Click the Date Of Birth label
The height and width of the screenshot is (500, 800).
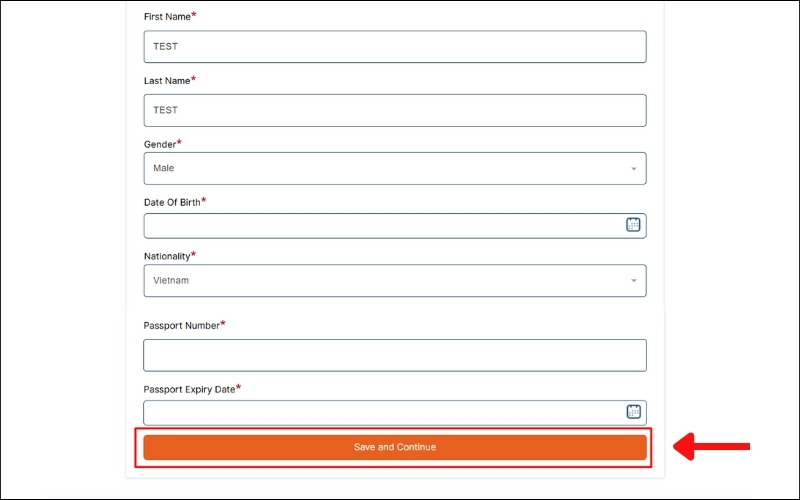[x=172, y=201]
